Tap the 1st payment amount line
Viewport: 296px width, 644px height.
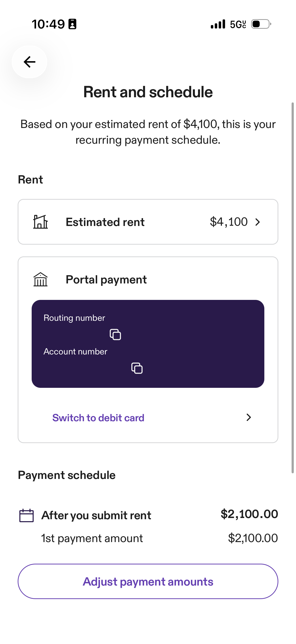(159, 538)
